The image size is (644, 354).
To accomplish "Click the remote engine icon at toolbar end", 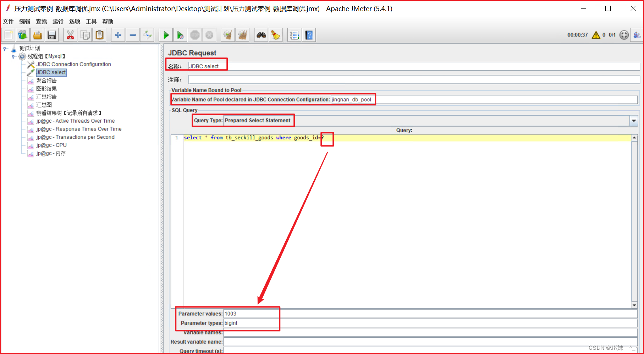I will (637, 35).
